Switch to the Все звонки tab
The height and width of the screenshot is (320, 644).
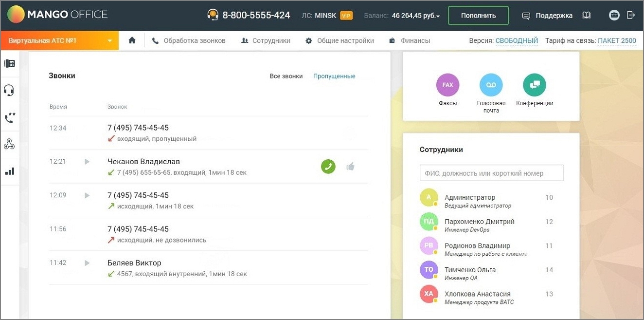(x=286, y=76)
